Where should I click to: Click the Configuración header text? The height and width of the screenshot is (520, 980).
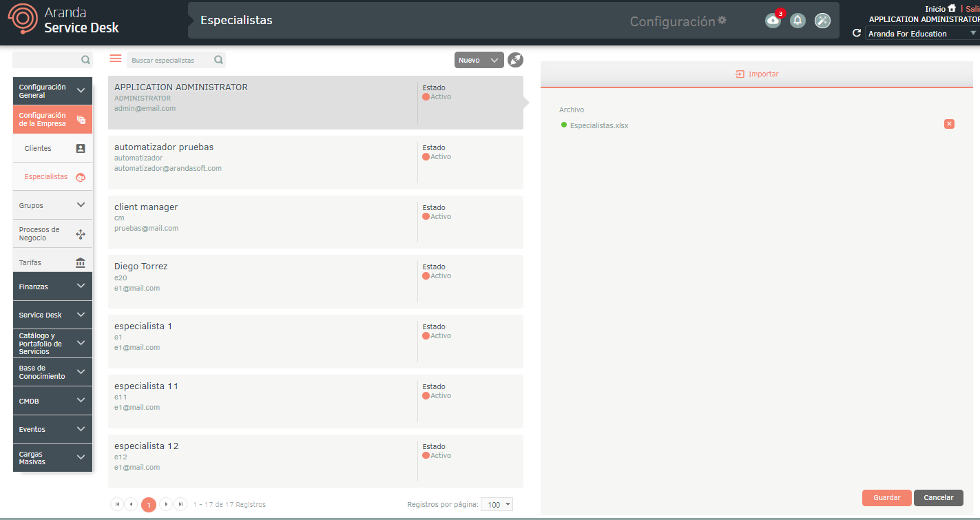click(672, 21)
